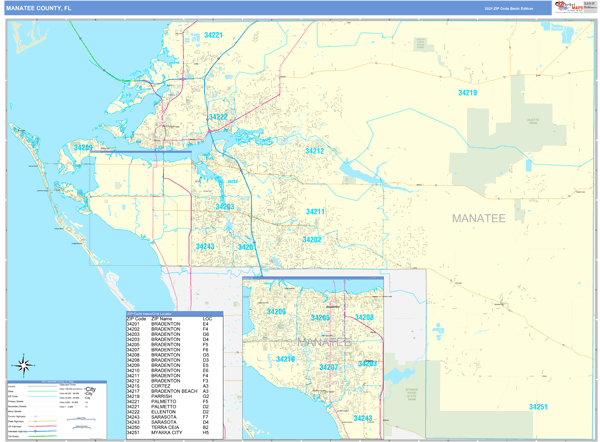The width and height of the screenshot is (600, 442).
Task: Click BRADENTON BEACH entry in ZIP index
Action: 168,390
